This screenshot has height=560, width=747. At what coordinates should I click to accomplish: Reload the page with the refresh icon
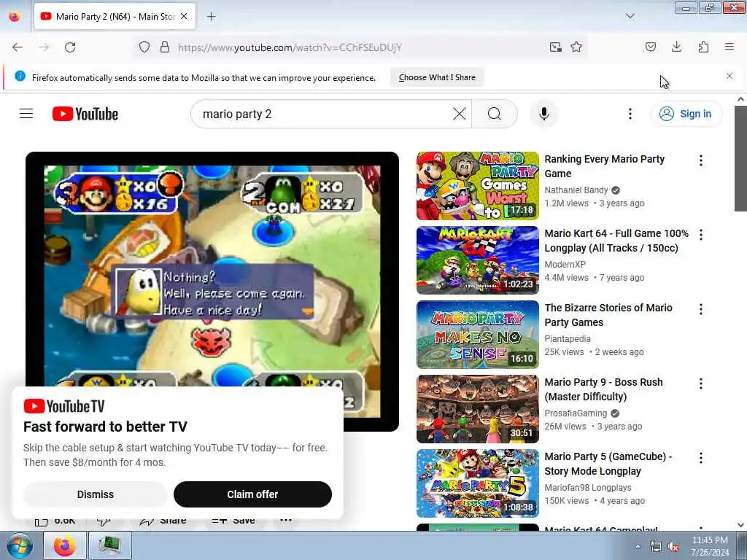coord(70,47)
